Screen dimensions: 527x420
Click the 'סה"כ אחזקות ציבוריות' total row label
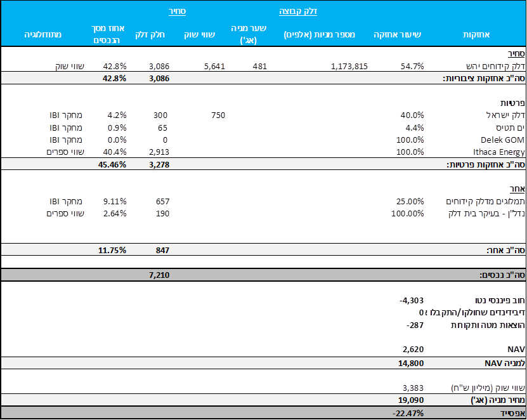pyautogui.click(x=484, y=78)
